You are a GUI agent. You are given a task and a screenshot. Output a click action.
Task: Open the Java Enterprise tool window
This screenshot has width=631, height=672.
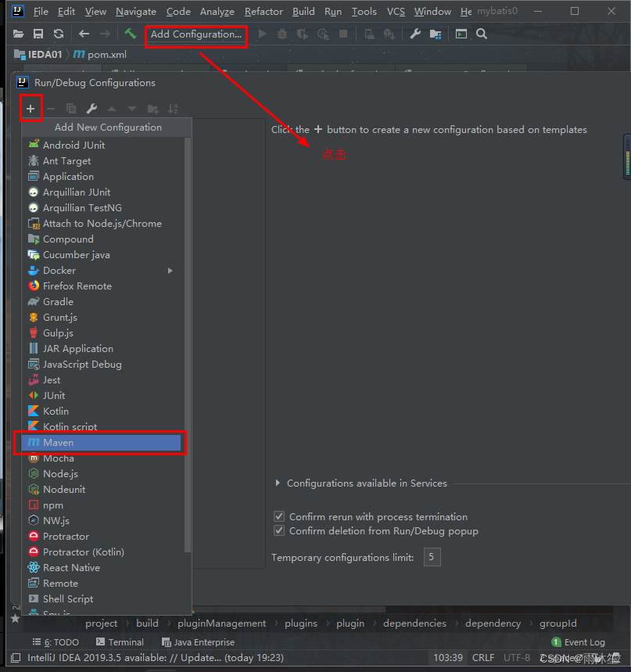click(199, 642)
